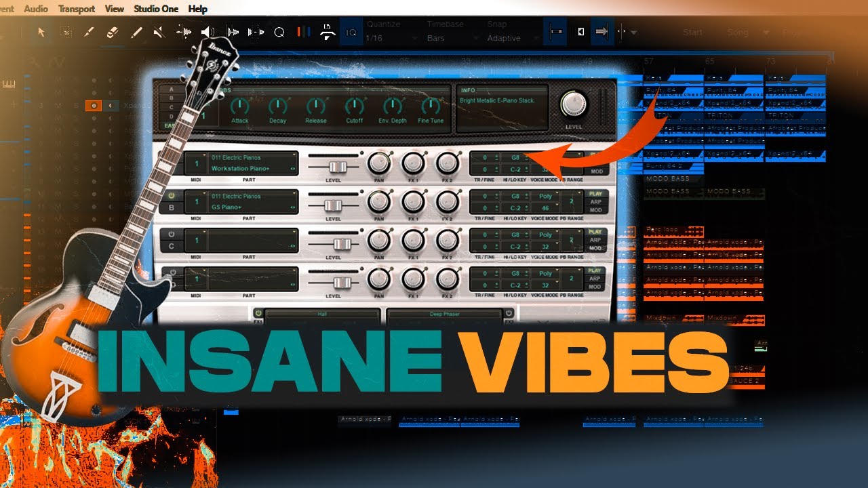Viewport: 868px width, 488px height.
Task: Open Part C Poly voice mode dropdown
Action: (x=546, y=235)
